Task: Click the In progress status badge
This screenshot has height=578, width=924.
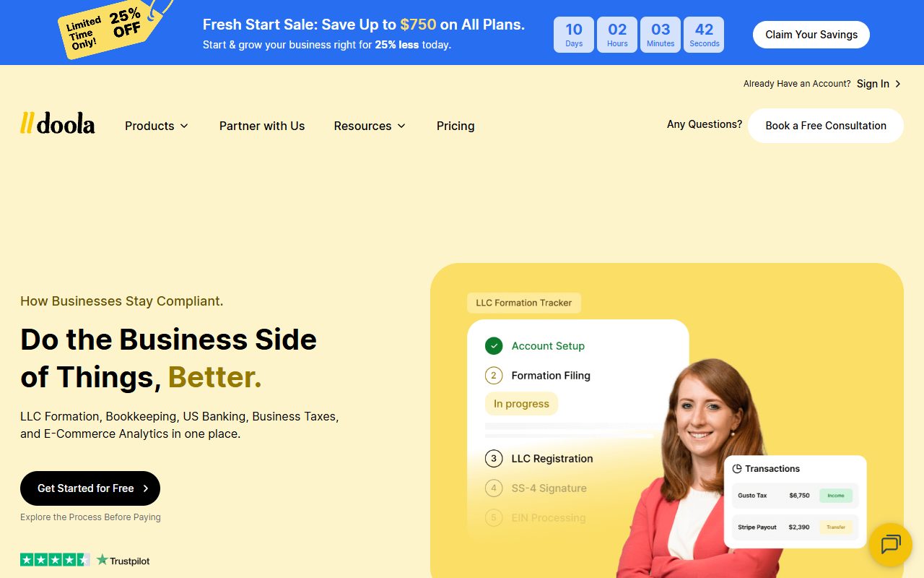Action: point(521,404)
